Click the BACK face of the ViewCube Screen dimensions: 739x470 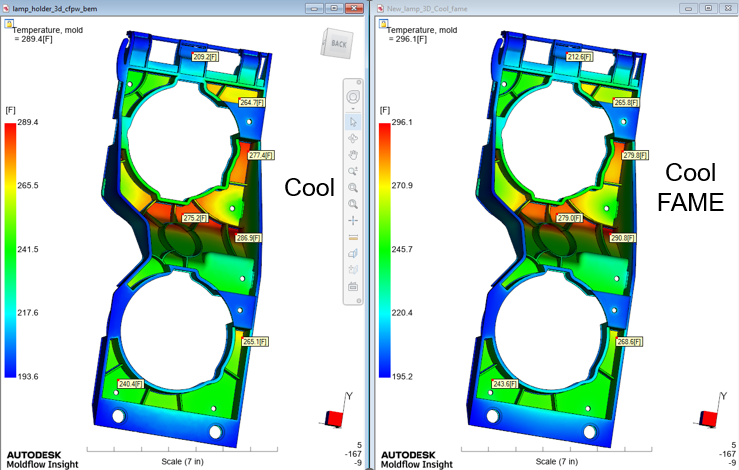coord(337,44)
